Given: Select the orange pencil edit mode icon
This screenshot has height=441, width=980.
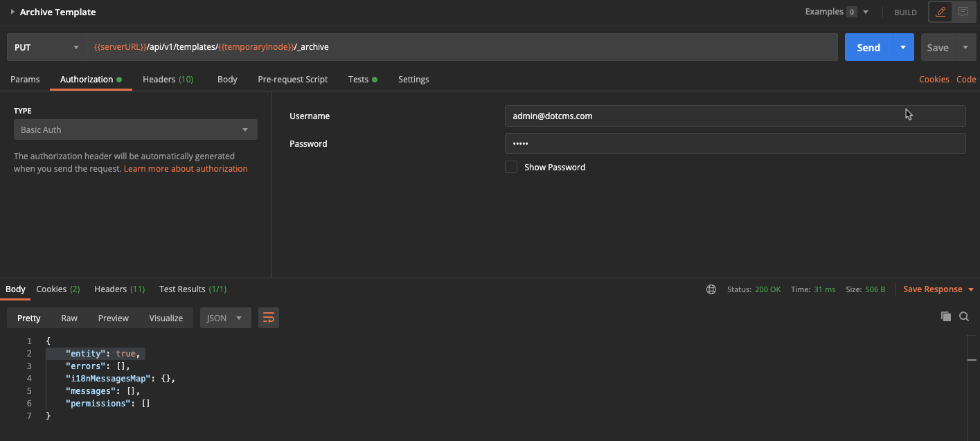Looking at the screenshot, I should click(x=940, y=12).
